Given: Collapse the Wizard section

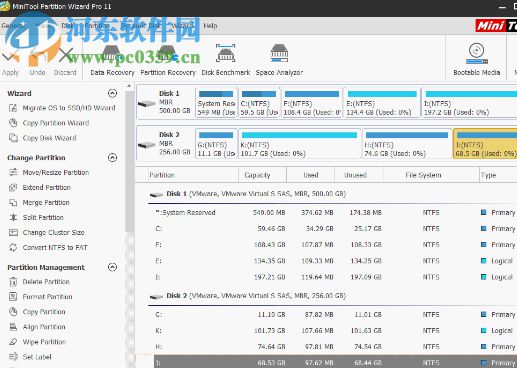Looking at the screenshot, I should click(113, 93).
